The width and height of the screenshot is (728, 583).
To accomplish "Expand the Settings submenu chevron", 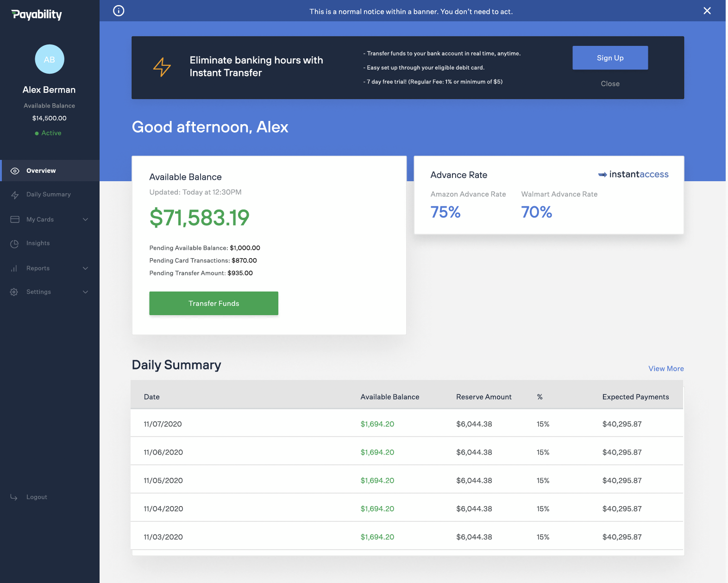I will [x=85, y=292].
